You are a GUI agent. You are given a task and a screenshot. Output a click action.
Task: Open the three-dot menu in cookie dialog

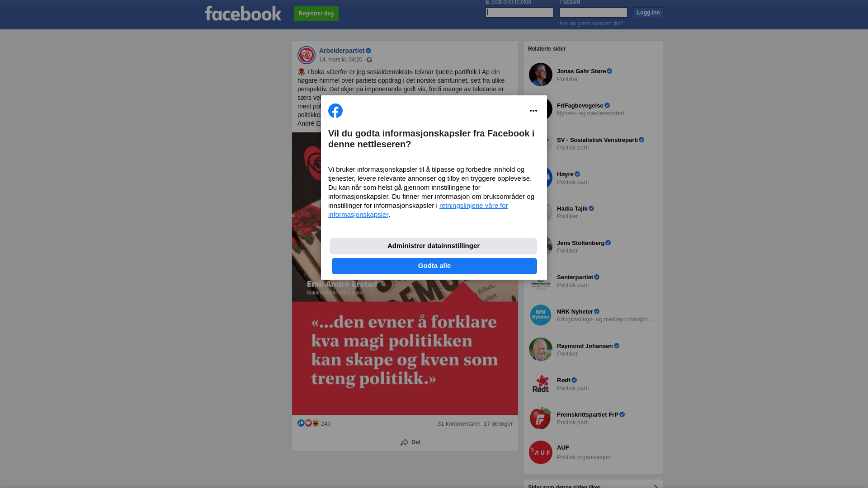(x=533, y=111)
